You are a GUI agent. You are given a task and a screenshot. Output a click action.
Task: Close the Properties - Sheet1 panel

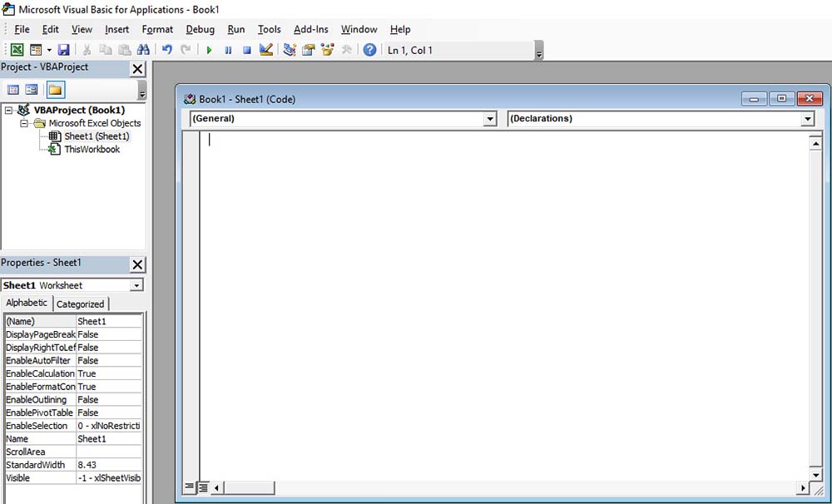137,264
